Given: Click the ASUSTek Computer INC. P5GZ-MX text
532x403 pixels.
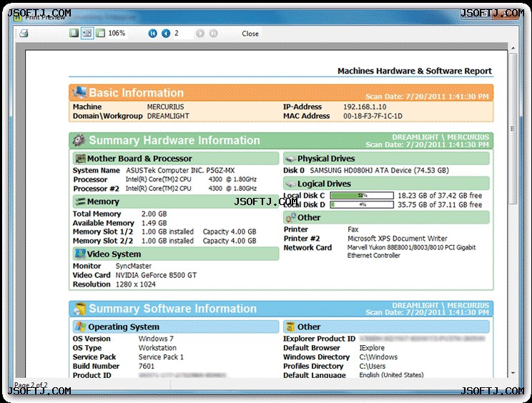Looking at the screenshot, I should (x=180, y=170).
